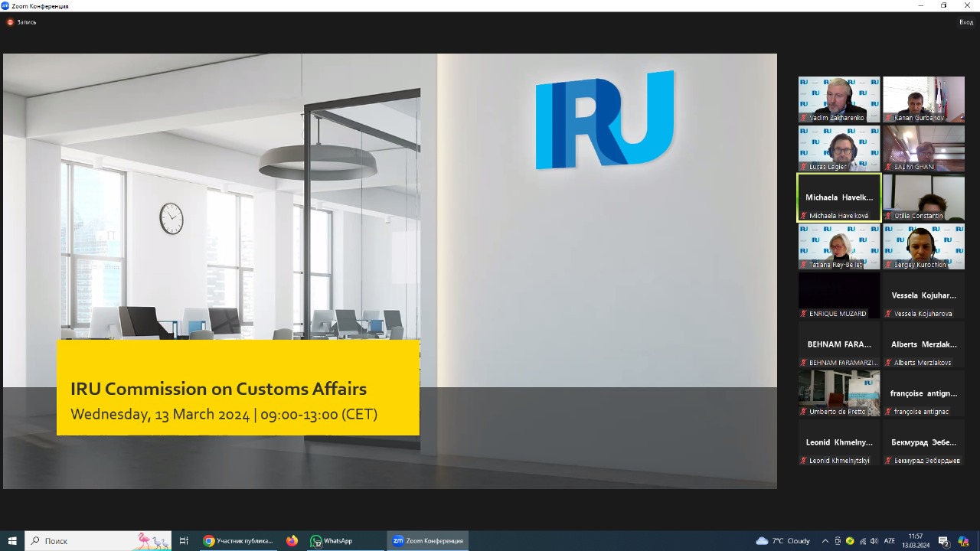Select Alberts Merzlakovs' participant tile

click(x=923, y=344)
